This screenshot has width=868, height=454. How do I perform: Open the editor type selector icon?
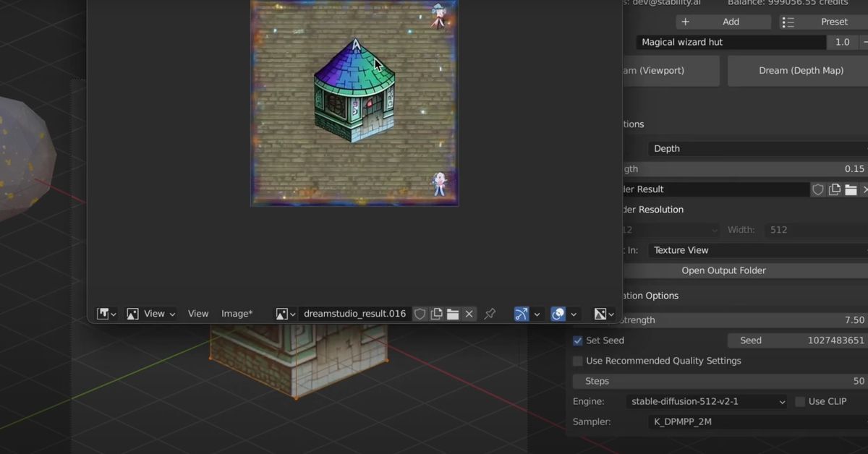coord(106,314)
